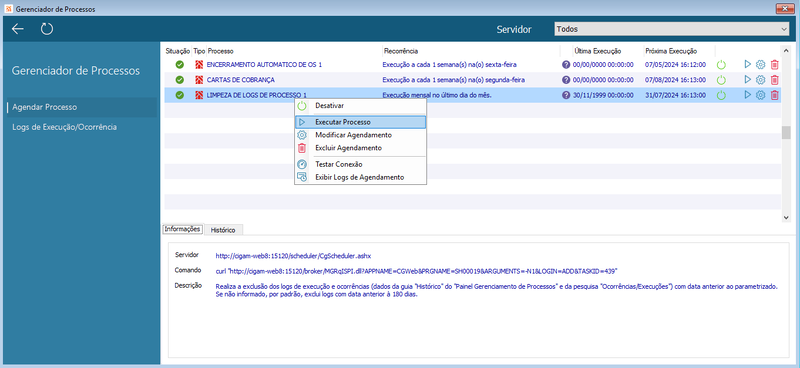Select row CARTAS DE COBRANÇA
The width and height of the screenshot is (800, 368).
[x=472, y=80]
